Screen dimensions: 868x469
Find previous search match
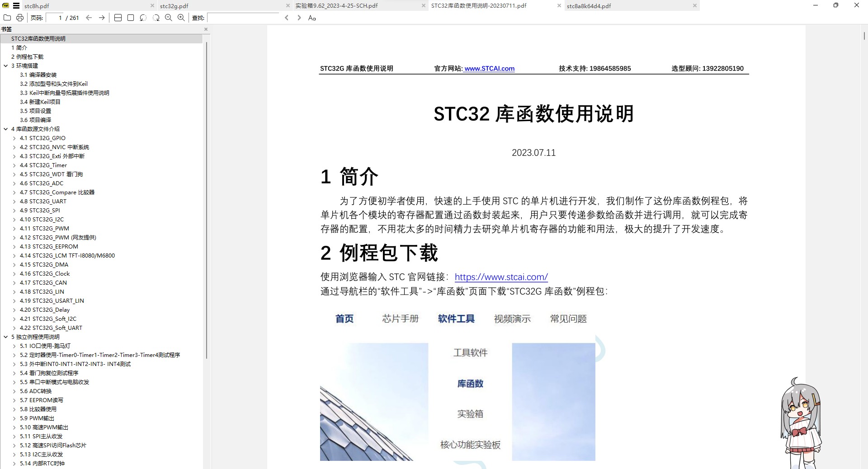(287, 18)
